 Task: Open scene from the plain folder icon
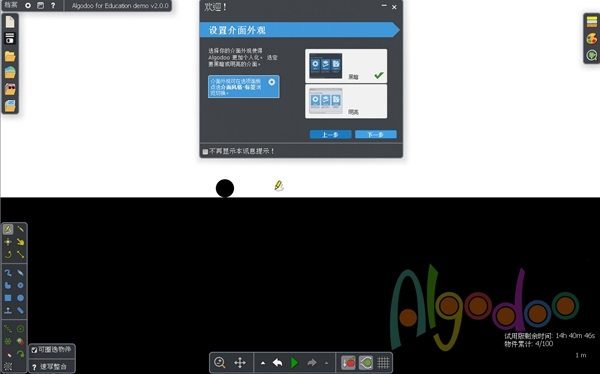click(10, 56)
